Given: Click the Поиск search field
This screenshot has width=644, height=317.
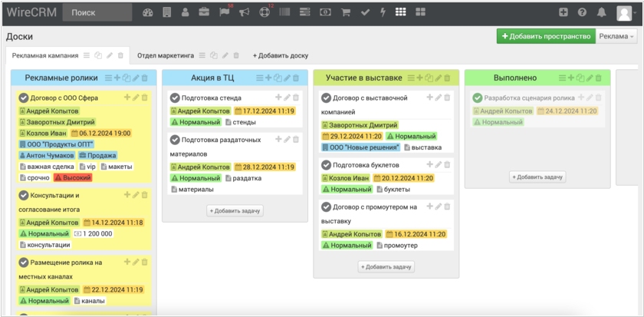Looking at the screenshot, I should tap(97, 12).
